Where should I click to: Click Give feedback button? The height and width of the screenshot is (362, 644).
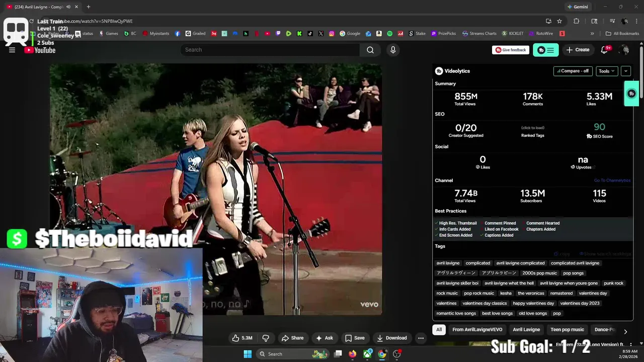coord(511,50)
